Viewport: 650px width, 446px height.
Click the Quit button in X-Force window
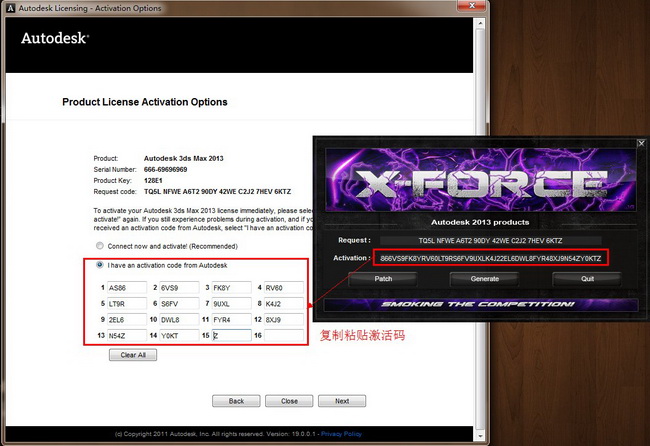587,279
